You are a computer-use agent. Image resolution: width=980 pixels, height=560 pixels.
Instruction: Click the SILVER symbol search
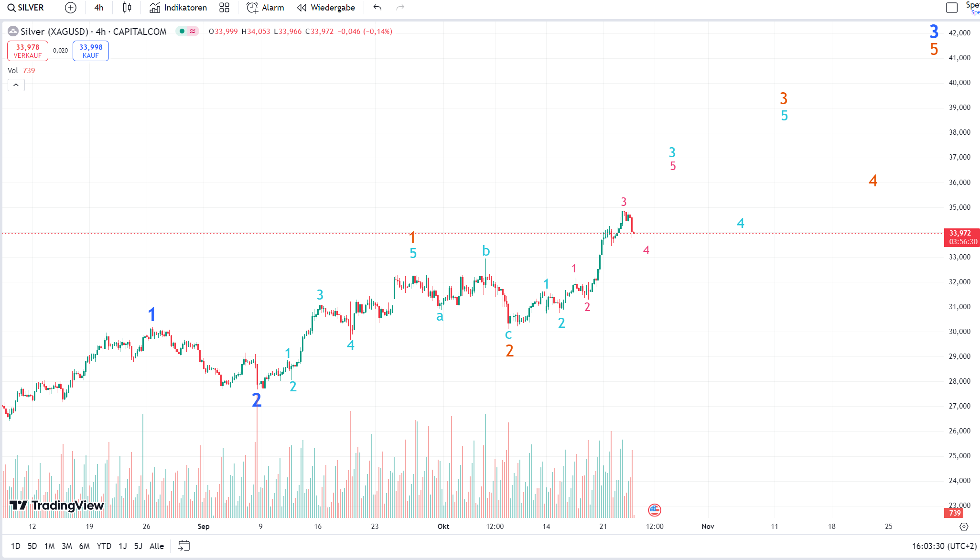[26, 8]
